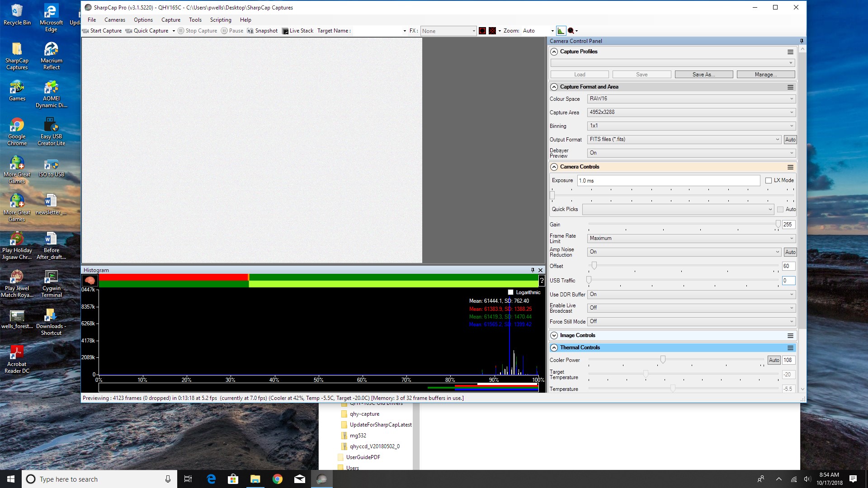The height and width of the screenshot is (488, 868).
Task: Open Capture Profiles hamburger menu
Action: coord(790,52)
